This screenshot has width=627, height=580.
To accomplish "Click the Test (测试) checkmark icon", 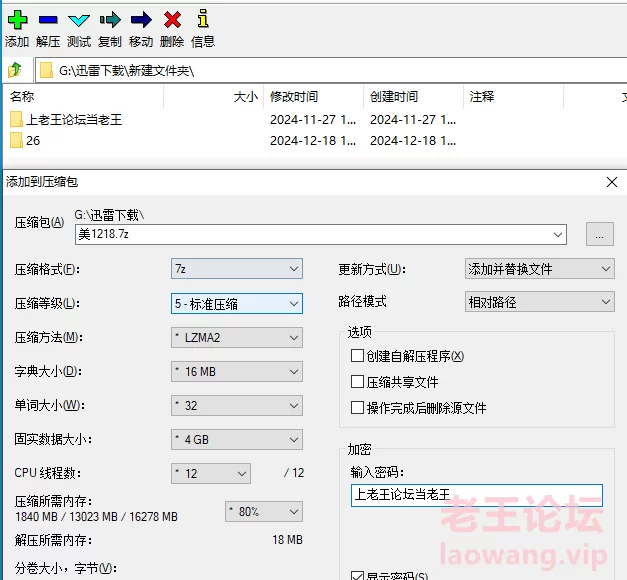I will [78, 20].
